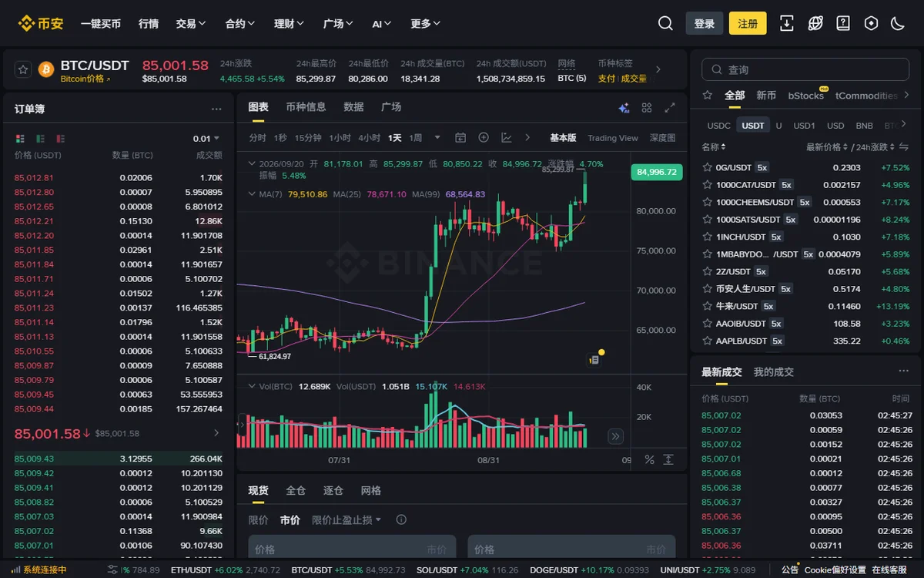Select the BNB quote filter
The width and height of the screenshot is (924, 578).
[x=864, y=126]
